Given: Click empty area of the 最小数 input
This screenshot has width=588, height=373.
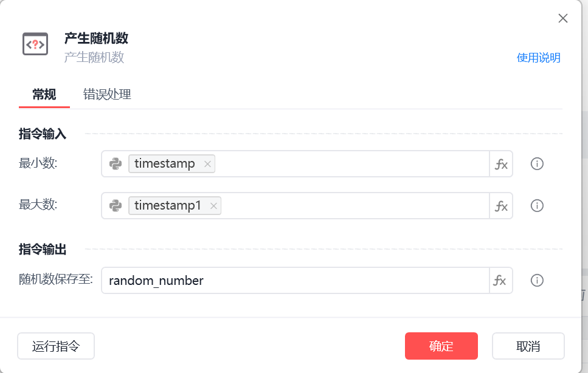Looking at the screenshot, I should click(351, 164).
